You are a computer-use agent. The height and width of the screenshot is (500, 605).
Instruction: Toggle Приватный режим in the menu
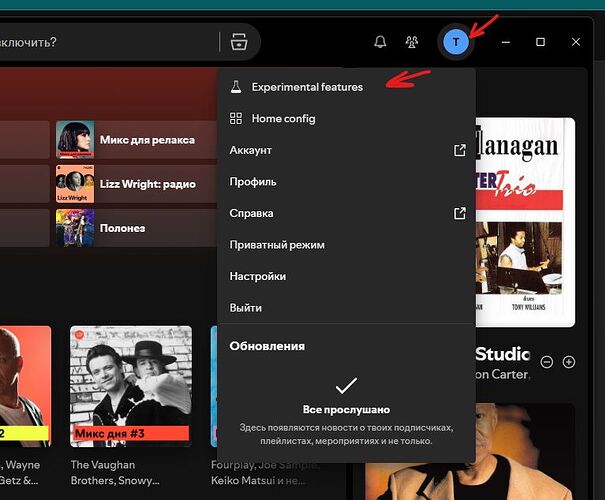346,245
